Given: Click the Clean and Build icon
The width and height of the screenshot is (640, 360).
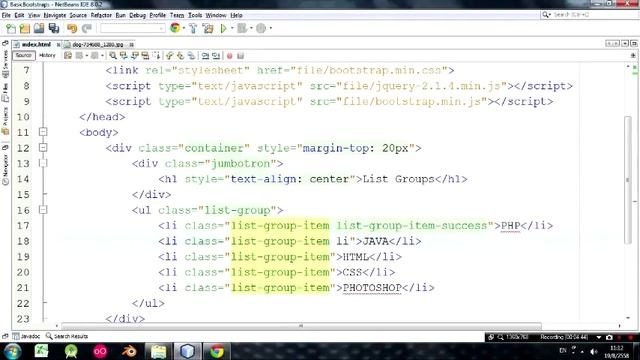Looking at the screenshot, I should (x=208, y=28).
